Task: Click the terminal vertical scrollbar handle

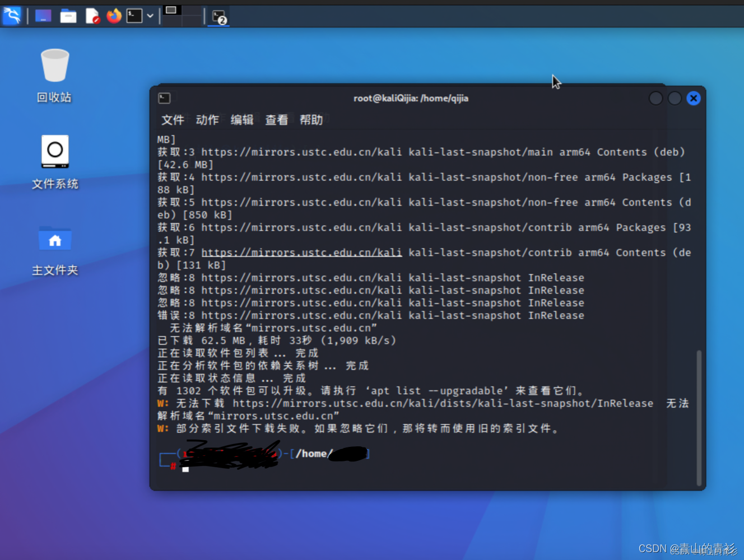Action: 699,418
